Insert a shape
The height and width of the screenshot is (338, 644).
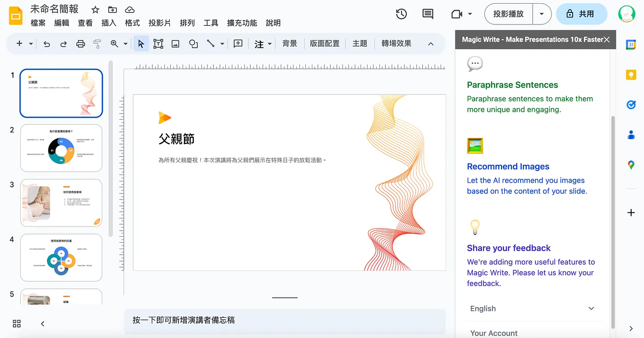(193, 44)
